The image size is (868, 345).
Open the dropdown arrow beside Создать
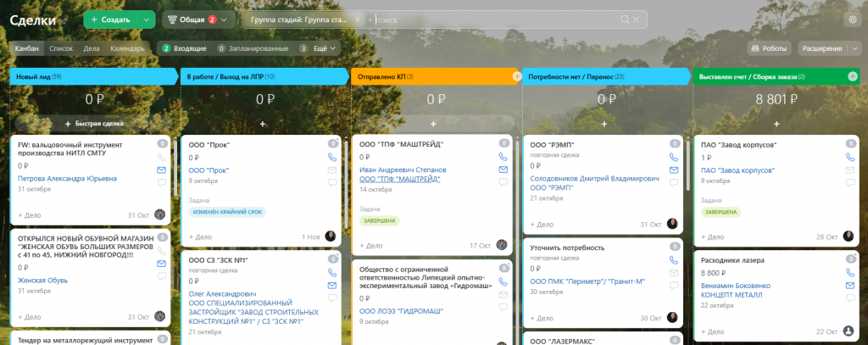146,19
